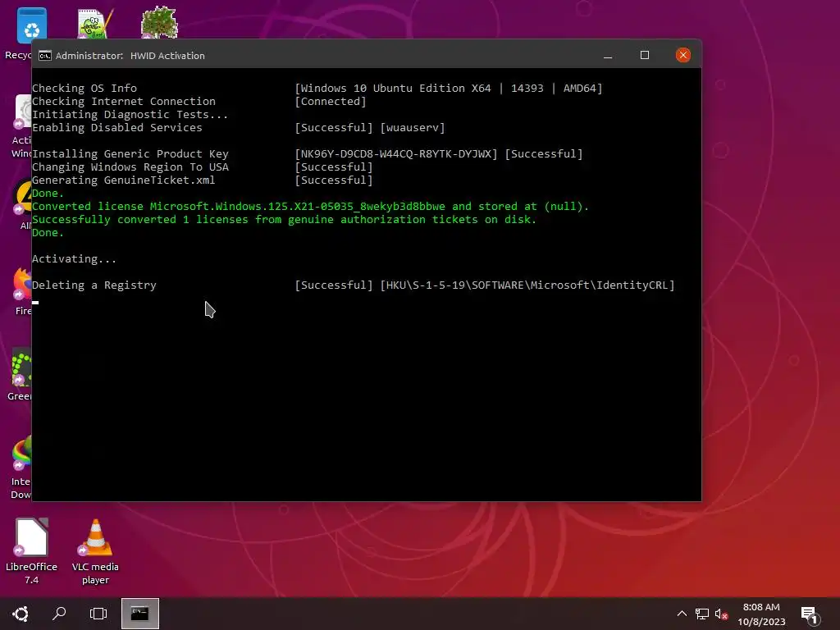Viewport: 840px width, 630px height.
Task: Open the notepad-style desktop icon at top
Action: point(95,24)
